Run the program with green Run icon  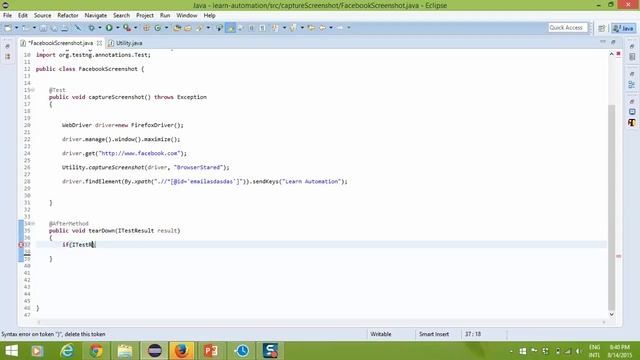(x=109, y=28)
